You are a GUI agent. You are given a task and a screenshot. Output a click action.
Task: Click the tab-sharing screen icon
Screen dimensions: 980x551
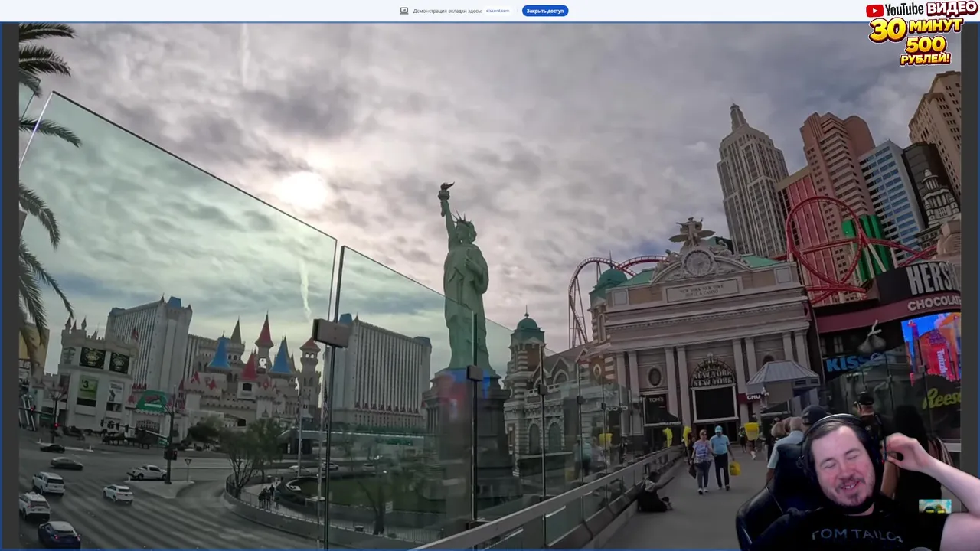[404, 11]
